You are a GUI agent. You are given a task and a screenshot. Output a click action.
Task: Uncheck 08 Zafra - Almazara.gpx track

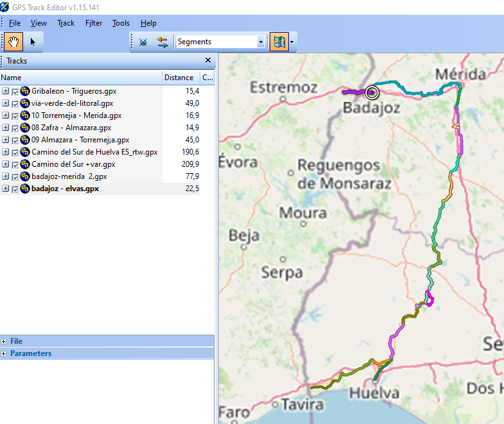point(15,128)
